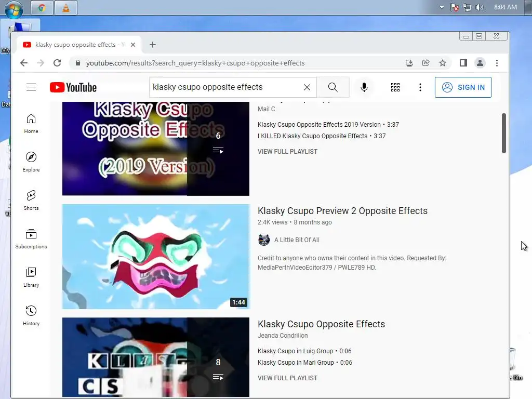
Task: Open a new browser tab
Action: [x=153, y=45]
